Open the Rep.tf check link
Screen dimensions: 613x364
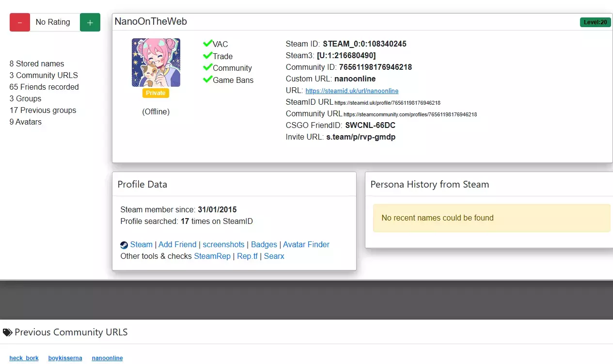pyautogui.click(x=247, y=256)
